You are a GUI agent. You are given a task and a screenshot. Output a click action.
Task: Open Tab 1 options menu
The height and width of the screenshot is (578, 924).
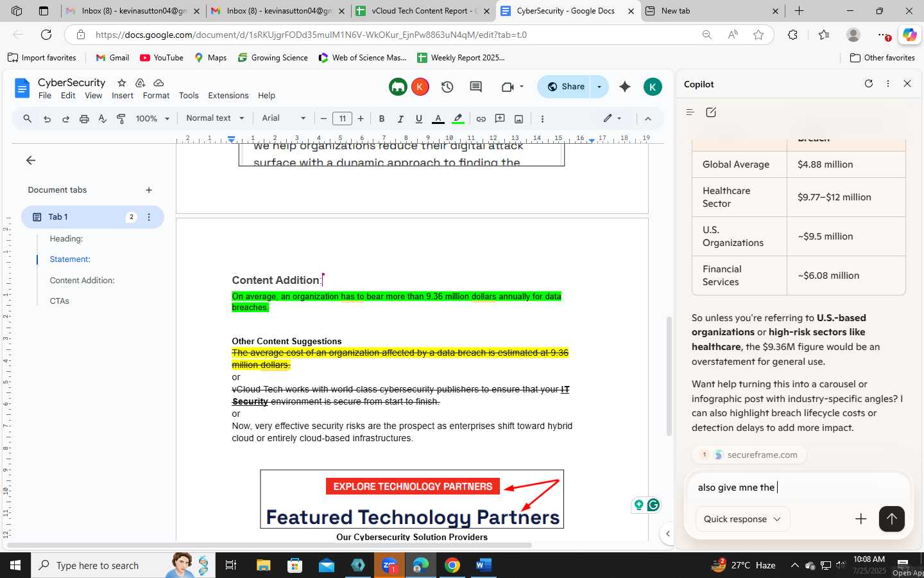(149, 217)
